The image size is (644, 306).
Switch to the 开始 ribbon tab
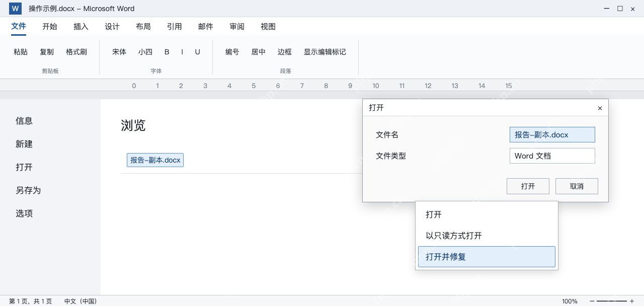(50, 27)
